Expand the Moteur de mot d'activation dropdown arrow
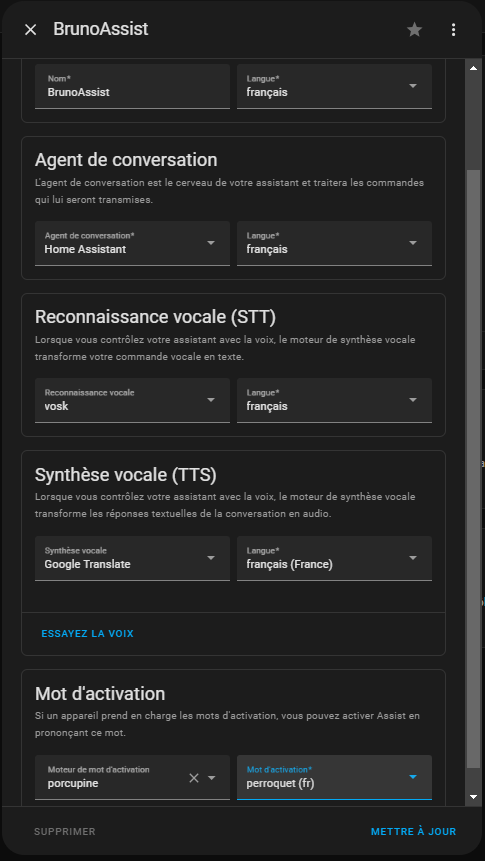The image size is (485, 861). 211,778
